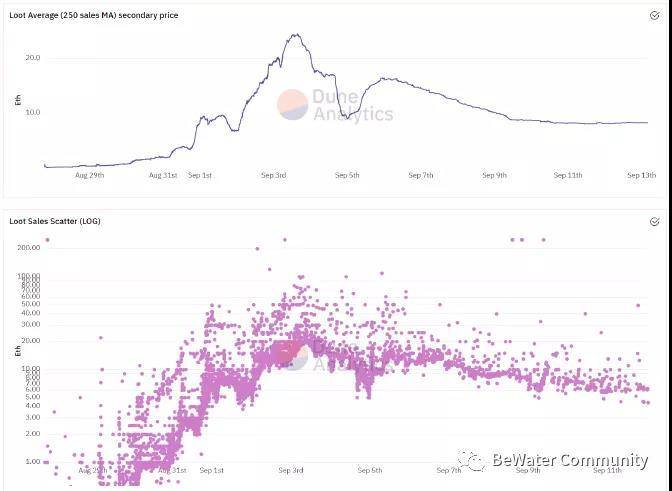Click the Sep 3rd peak of the average price line

pos(296,36)
